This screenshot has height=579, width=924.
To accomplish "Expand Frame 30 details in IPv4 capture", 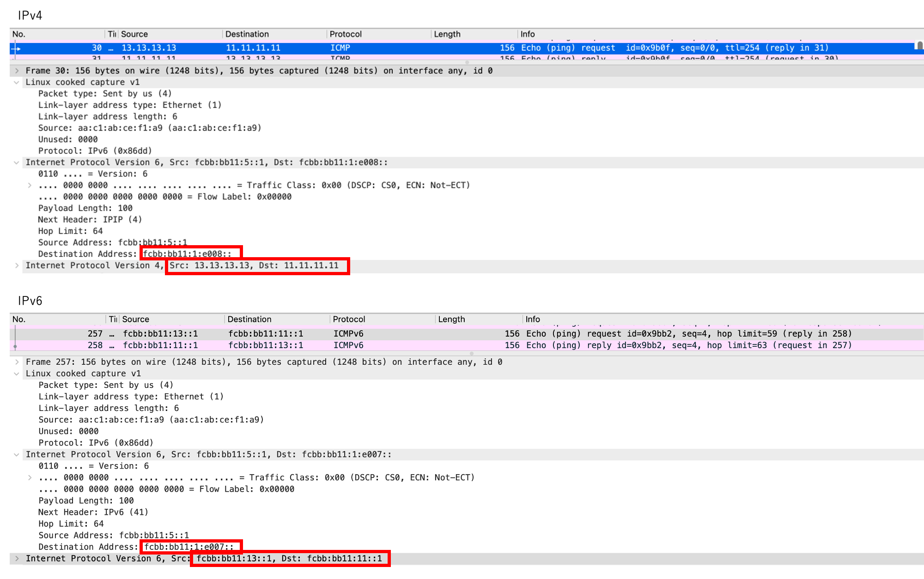I will (x=17, y=71).
